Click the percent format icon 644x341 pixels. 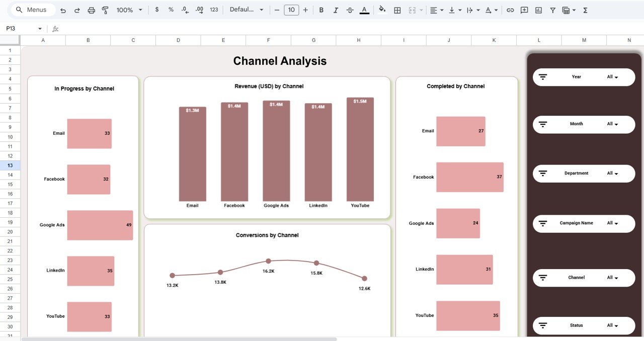[x=171, y=10]
